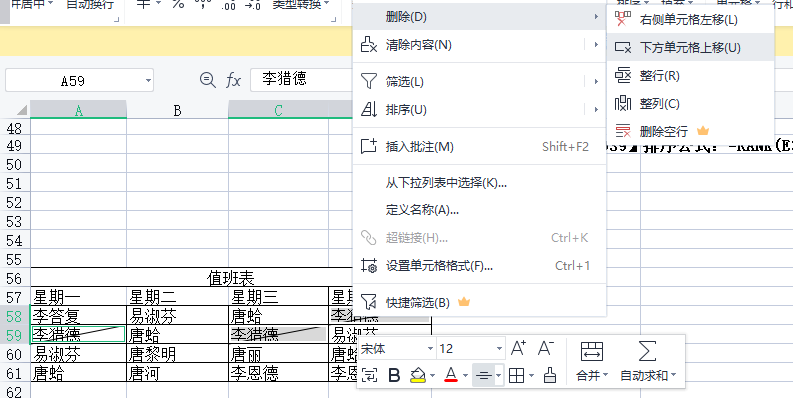Choose 从下拉列表中选择(K)... entry
The image size is (793, 398).
tap(479, 183)
